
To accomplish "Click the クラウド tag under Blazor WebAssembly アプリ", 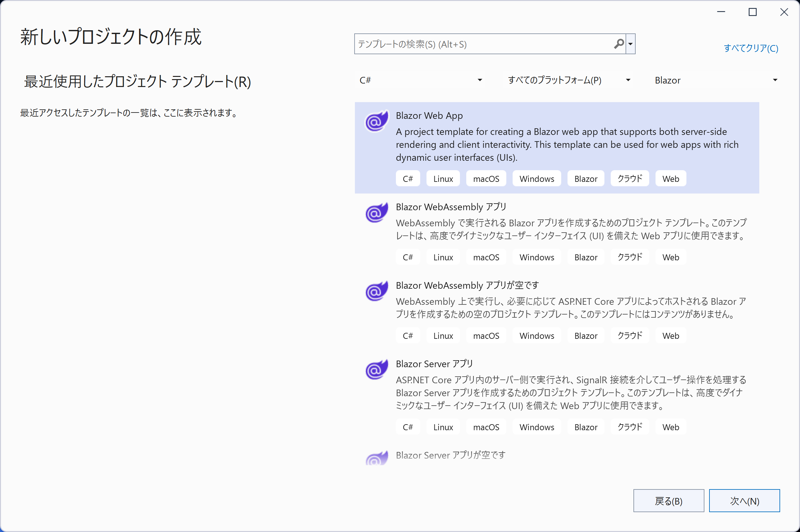I will [630, 257].
